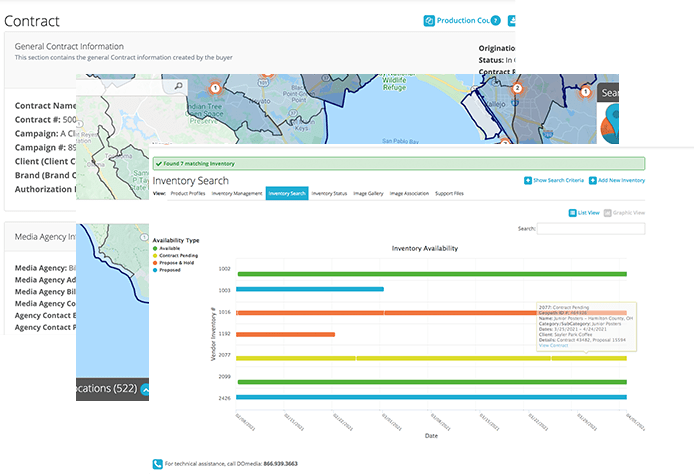Open the Image Gallery tab

368,193
